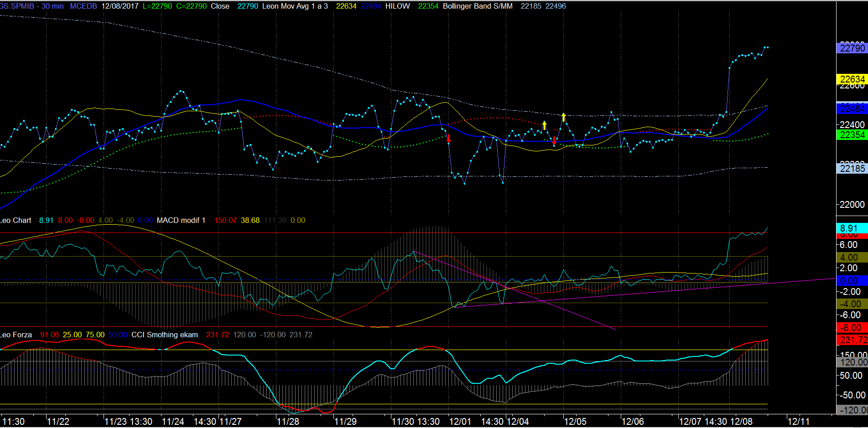Click the green 22354 tag on price axis
Image resolution: width=868 pixels, height=428 pixels.
tap(852, 135)
